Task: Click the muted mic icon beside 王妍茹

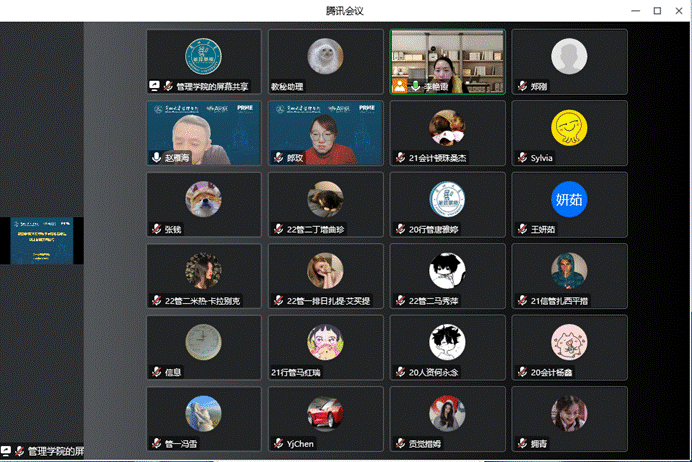Action: 523,229
